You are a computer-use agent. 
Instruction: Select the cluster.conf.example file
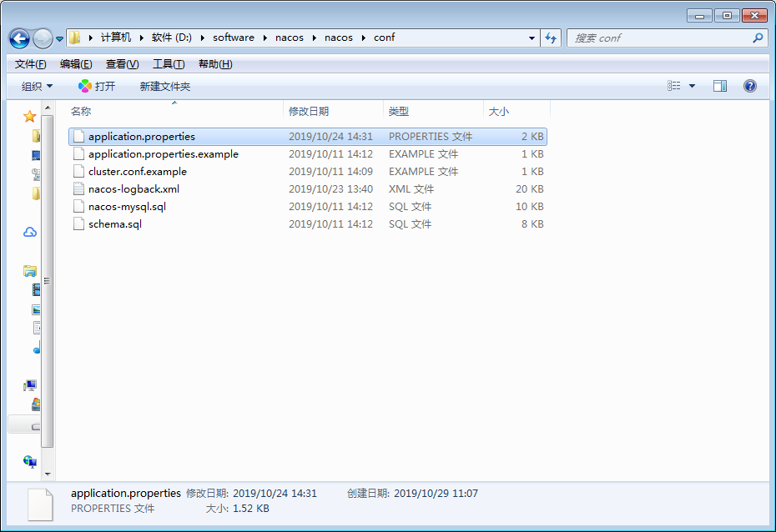tap(308, 172)
